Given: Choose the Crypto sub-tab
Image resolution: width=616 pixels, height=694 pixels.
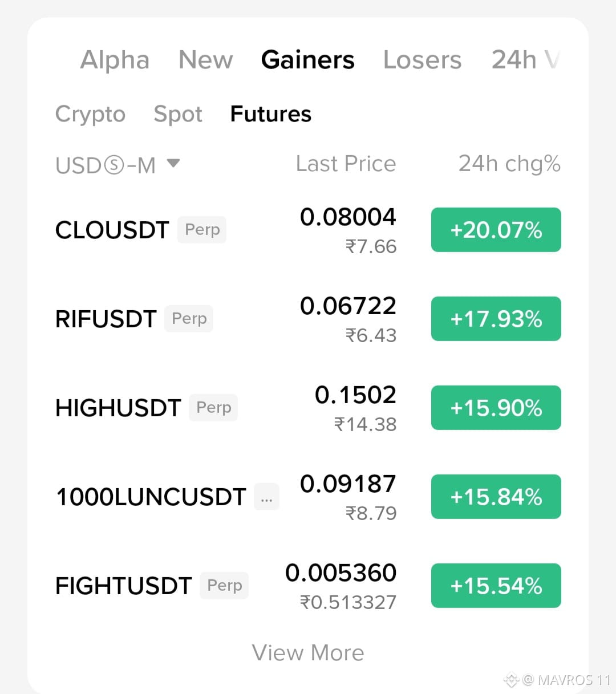Looking at the screenshot, I should click(90, 115).
